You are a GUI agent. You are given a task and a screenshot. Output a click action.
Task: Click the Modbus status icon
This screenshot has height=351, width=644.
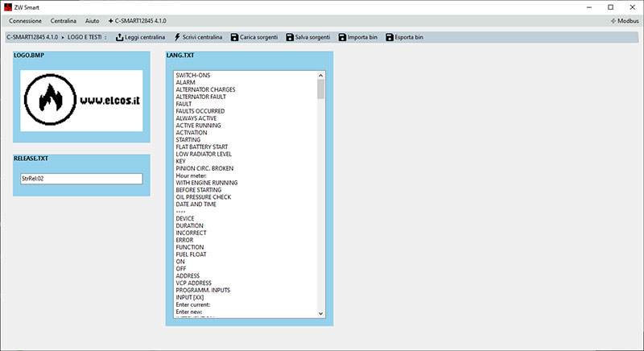[x=614, y=19]
